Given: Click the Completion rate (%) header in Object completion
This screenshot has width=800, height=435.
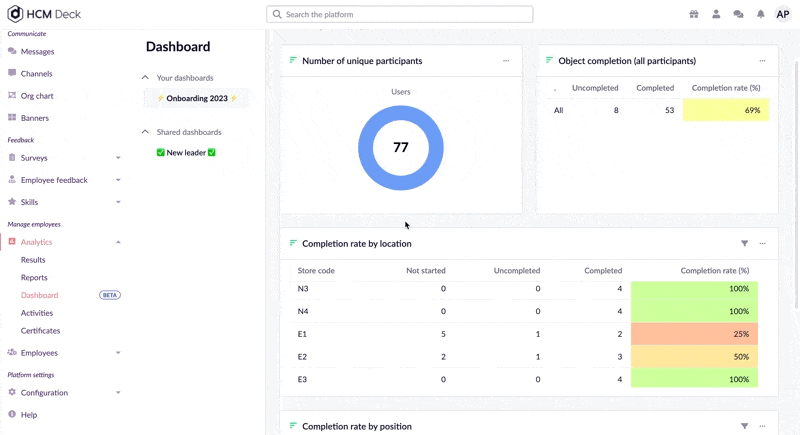Looking at the screenshot, I should tap(726, 88).
